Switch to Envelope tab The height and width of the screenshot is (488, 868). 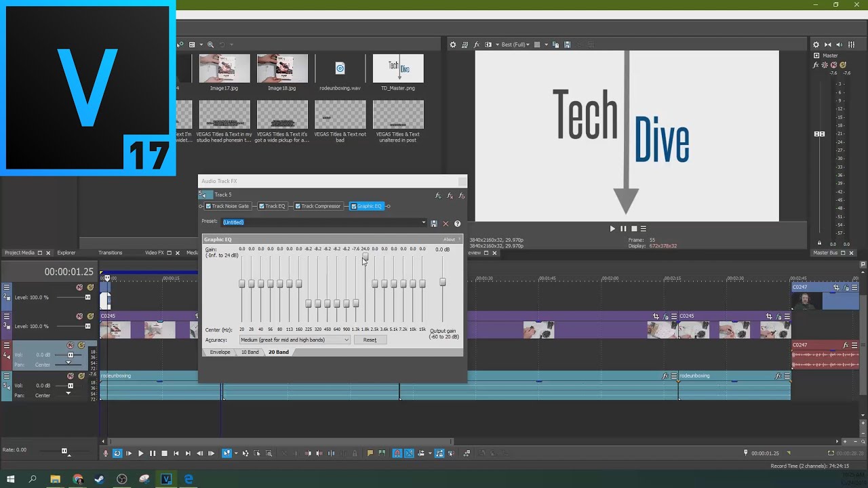coord(220,352)
